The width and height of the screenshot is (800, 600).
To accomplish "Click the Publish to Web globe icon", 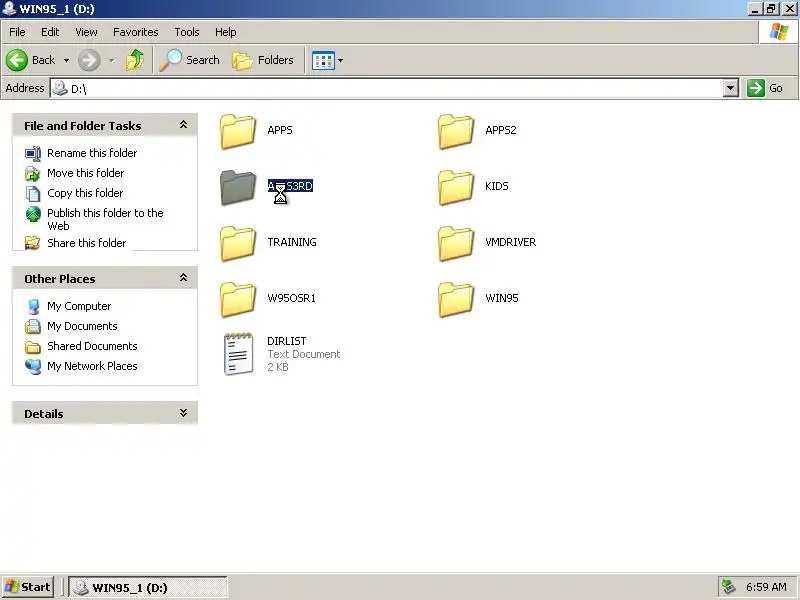I will pos(33,214).
